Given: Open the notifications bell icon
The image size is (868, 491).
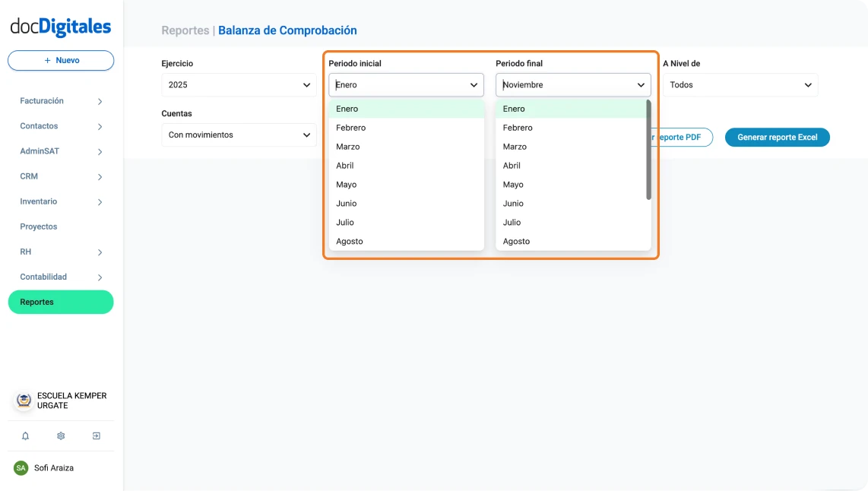Looking at the screenshot, I should pyautogui.click(x=24, y=436).
